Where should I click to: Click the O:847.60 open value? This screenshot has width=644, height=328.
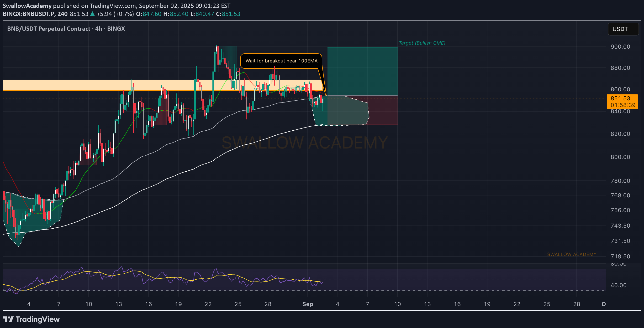(149, 14)
